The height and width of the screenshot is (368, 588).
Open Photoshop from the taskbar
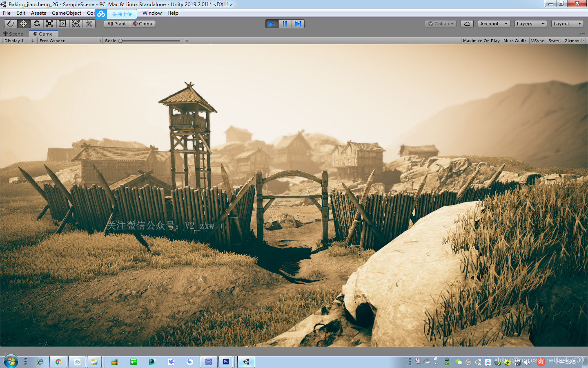(x=226, y=362)
